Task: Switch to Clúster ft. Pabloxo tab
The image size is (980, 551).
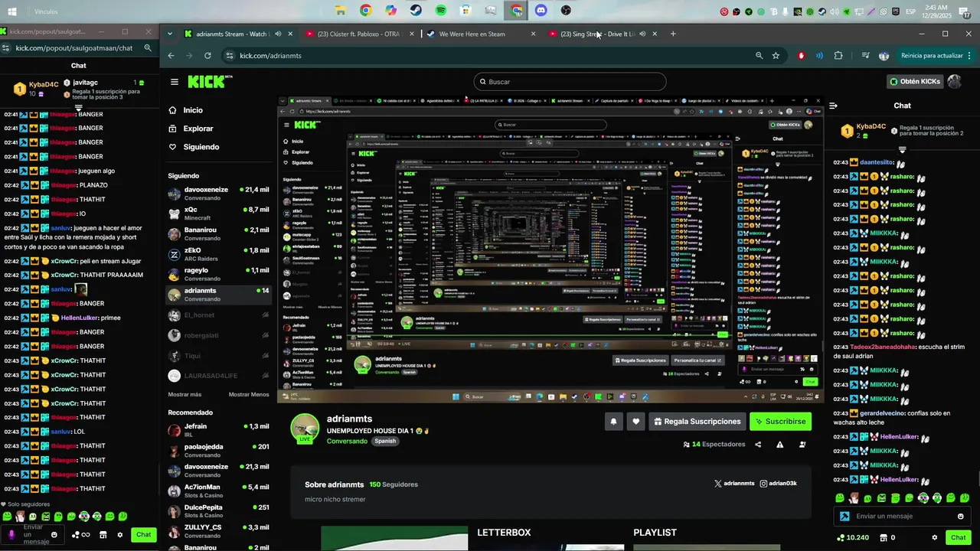Action: pyautogui.click(x=360, y=34)
